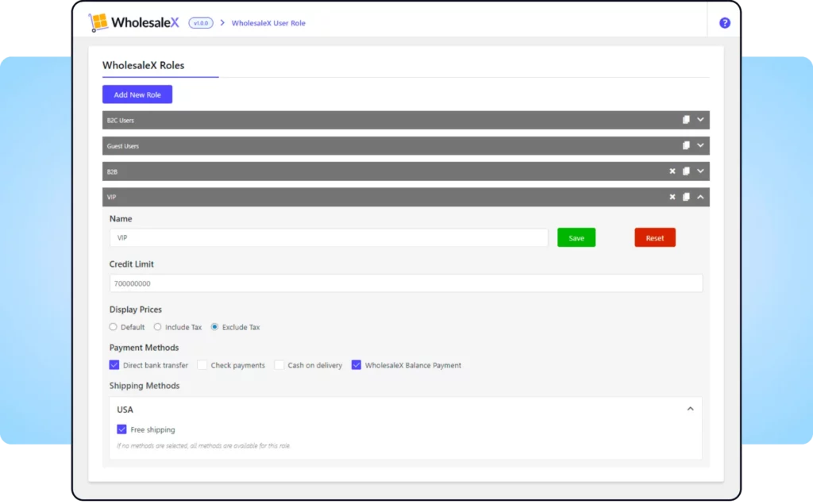The width and height of the screenshot is (813, 504).
Task: Click the Guest Users role title
Action: pos(123,146)
